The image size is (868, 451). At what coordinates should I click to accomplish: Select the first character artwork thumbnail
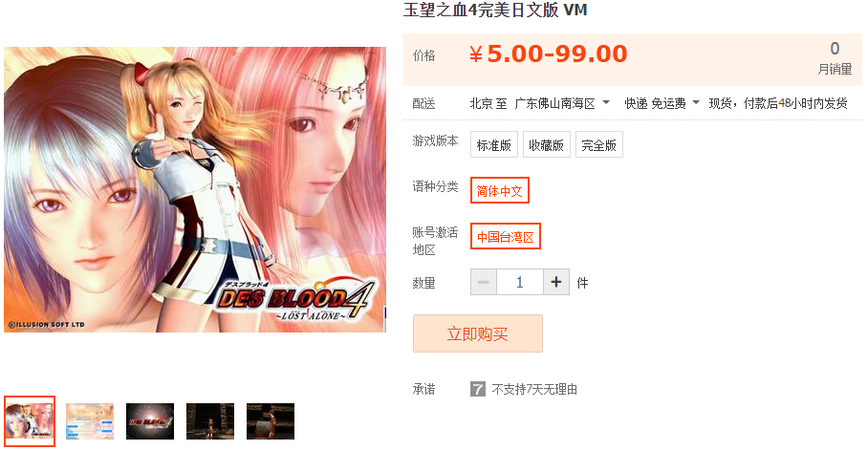point(30,421)
